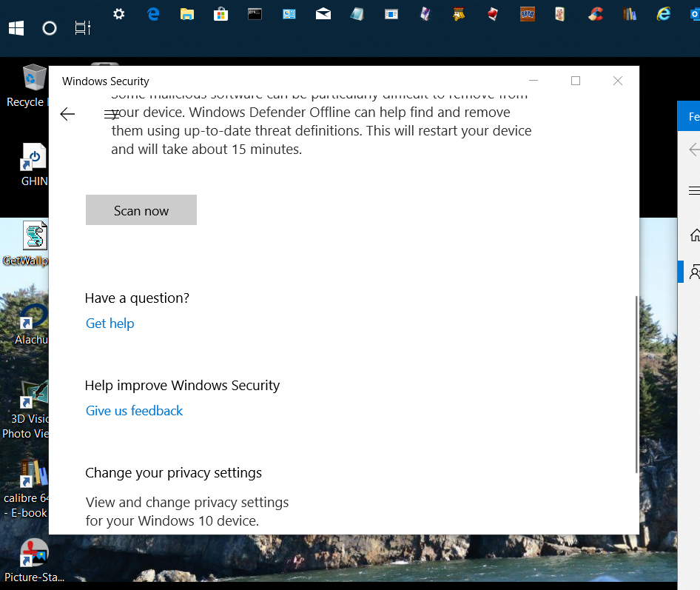
Task: Launch Microsoft Edge from the taskbar
Action: 153,14
